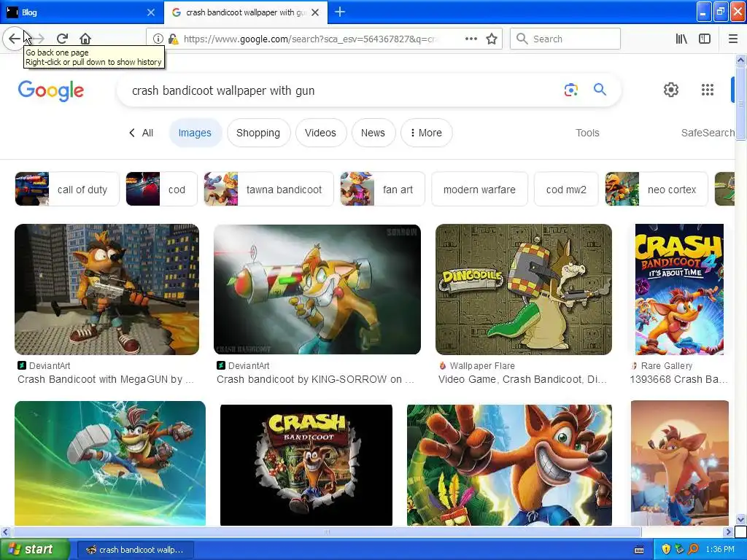The height and width of the screenshot is (560, 747).
Task: Refine search with modern warfare chip
Action: [x=480, y=190]
